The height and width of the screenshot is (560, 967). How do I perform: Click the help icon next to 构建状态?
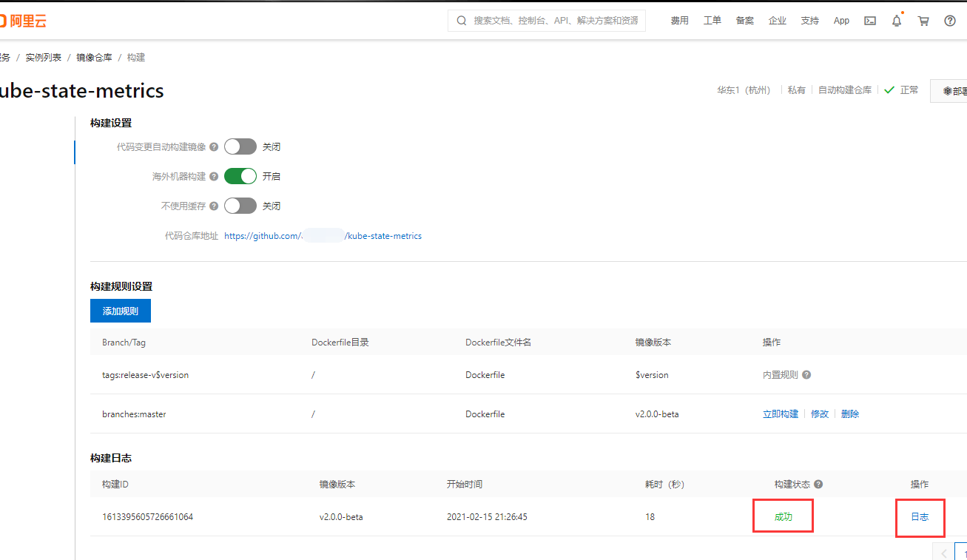click(818, 484)
